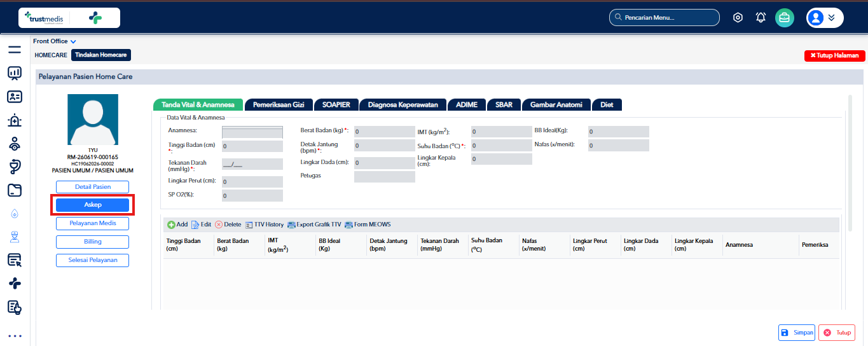Open the pinwheel logo sidebar icon

coord(15,284)
